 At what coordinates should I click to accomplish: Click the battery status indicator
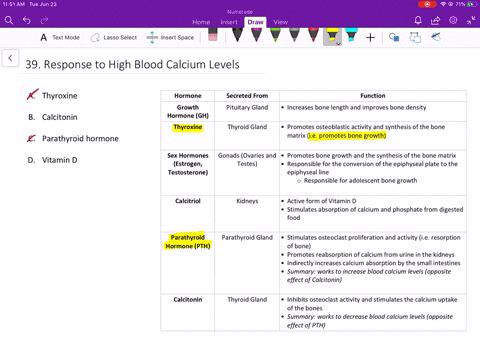pos(472,4)
